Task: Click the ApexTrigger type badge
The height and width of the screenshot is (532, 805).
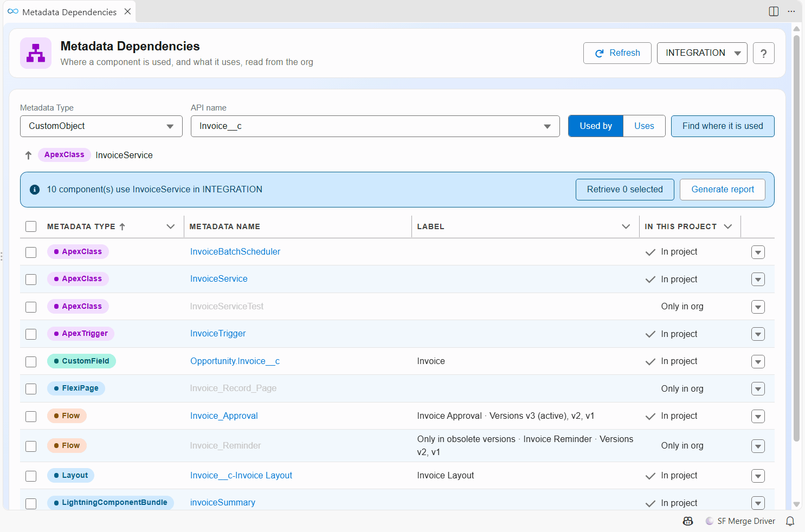Action: click(x=81, y=334)
